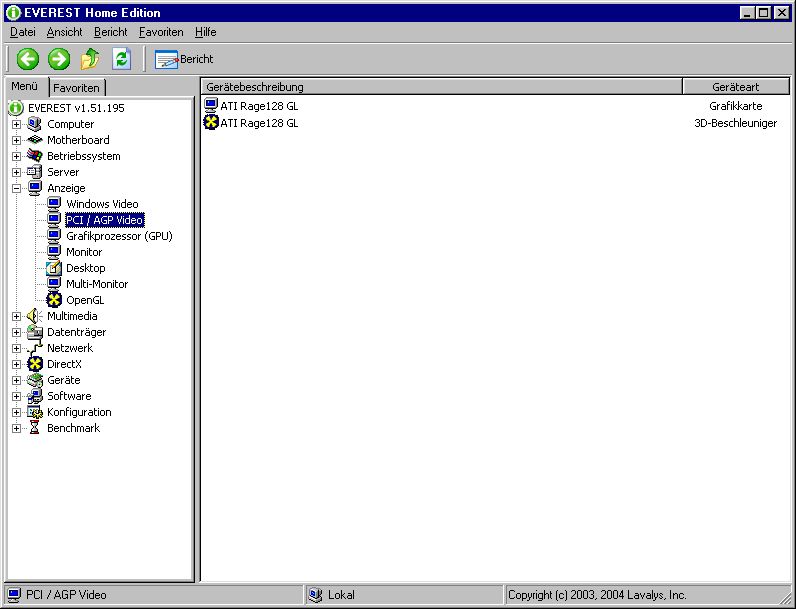Image resolution: width=796 pixels, height=609 pixels.
Task: Select the Multi-Monitor tree item label
Action: coord(97,284)
